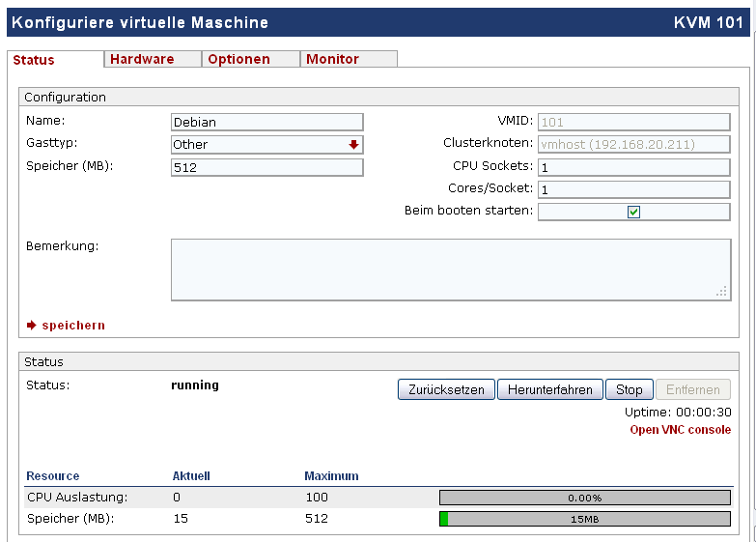Click the greyed-out Entfernen button

(693, 389)
